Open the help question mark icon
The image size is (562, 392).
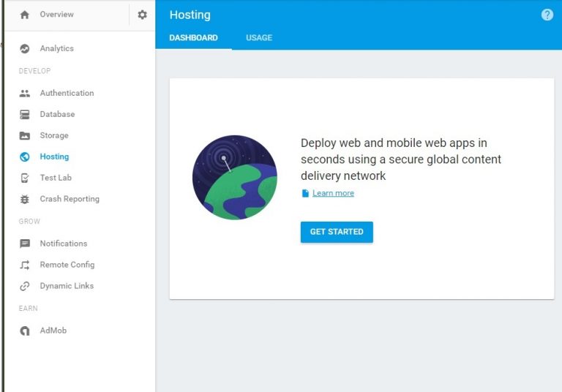tap(547, 15)
